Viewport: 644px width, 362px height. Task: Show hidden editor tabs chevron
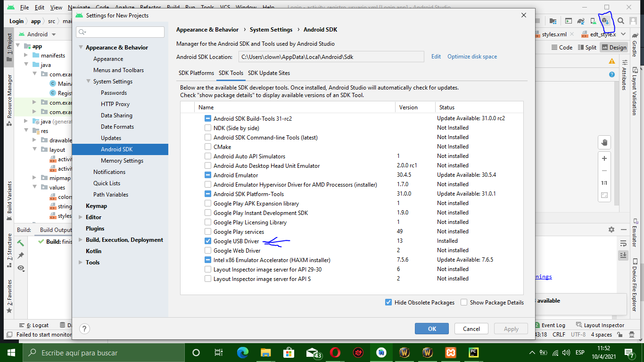(x=623, y=34)
